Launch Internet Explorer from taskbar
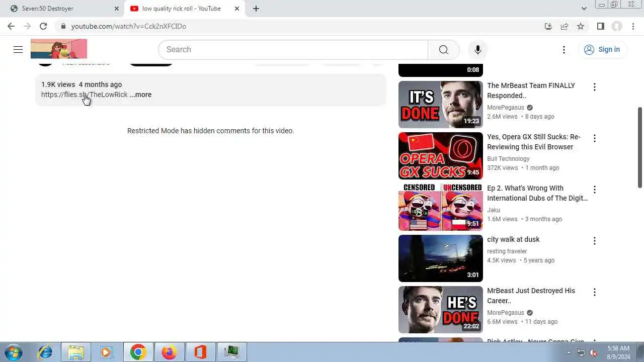 (45, 352)
